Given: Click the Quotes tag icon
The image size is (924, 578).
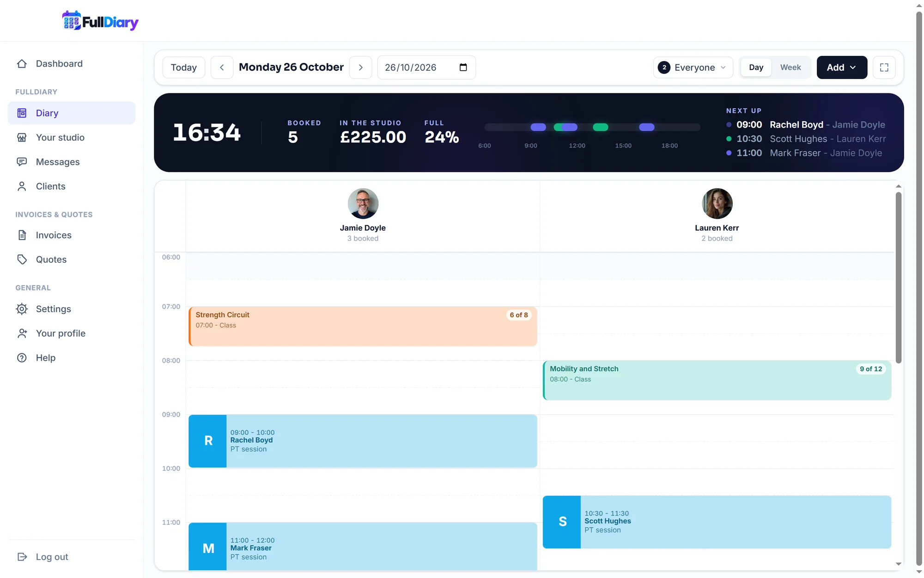Looking at the screenshot, I should pyautogui.click(x=22, y=259).
